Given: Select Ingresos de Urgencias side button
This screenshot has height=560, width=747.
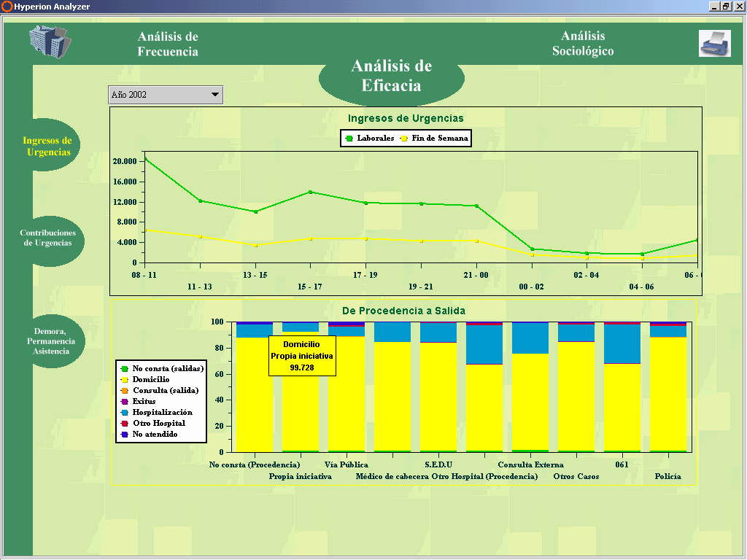Looking at the screenshot, I should (x=48, y=146).
